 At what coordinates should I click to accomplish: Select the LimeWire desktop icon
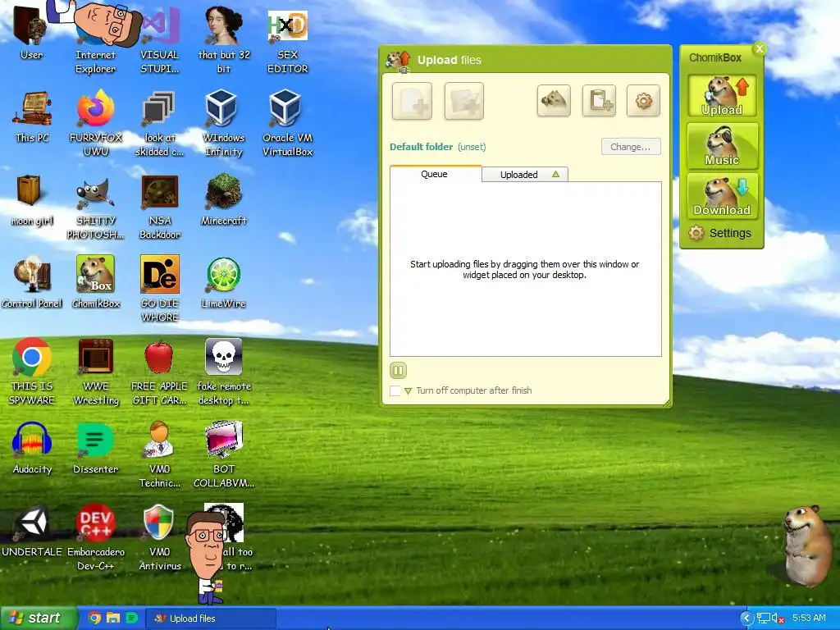(x=223, y=283)
